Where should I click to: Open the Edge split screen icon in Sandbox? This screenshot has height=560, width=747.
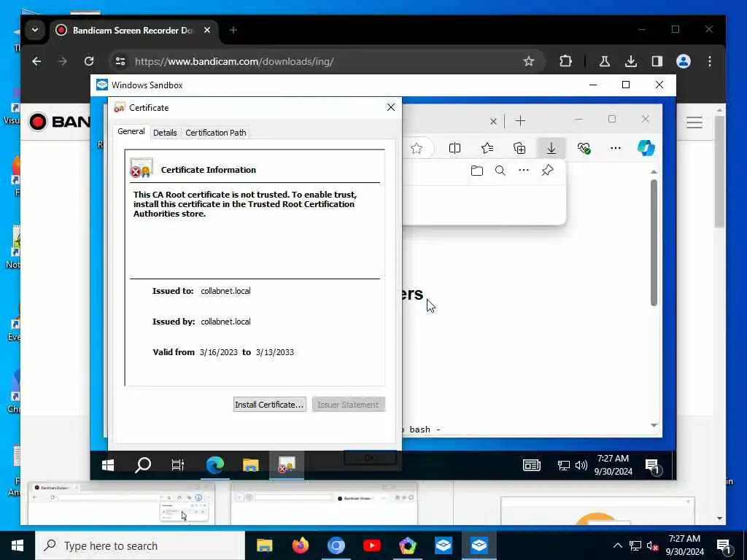[x=454, y=148]
